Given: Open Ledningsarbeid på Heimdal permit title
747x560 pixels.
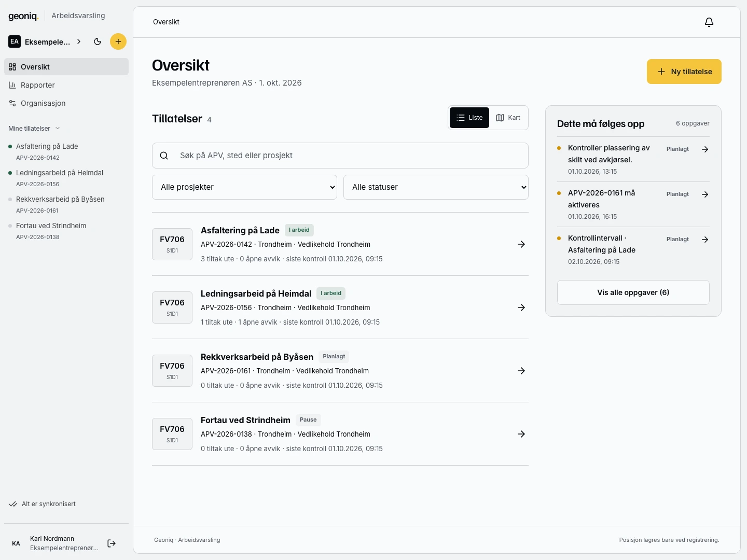Looking at the screenshot, I should [x=256, y=293].
